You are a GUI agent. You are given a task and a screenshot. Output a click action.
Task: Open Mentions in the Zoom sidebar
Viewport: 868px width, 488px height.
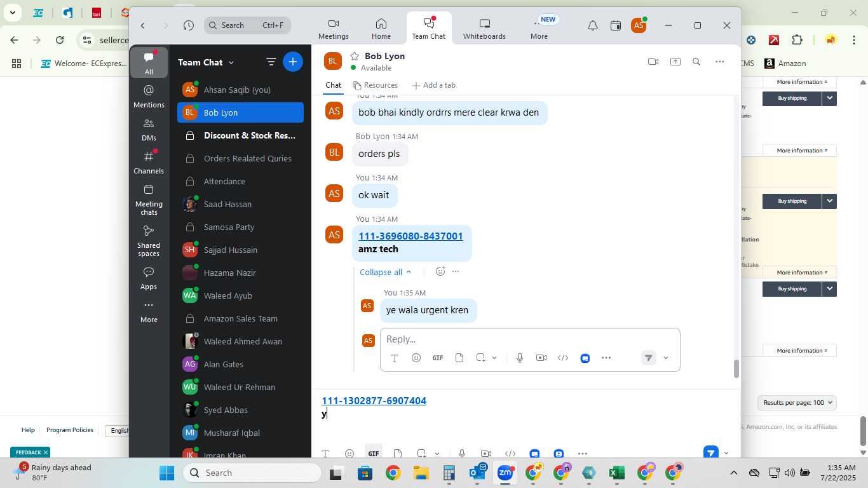click(149, 96)
